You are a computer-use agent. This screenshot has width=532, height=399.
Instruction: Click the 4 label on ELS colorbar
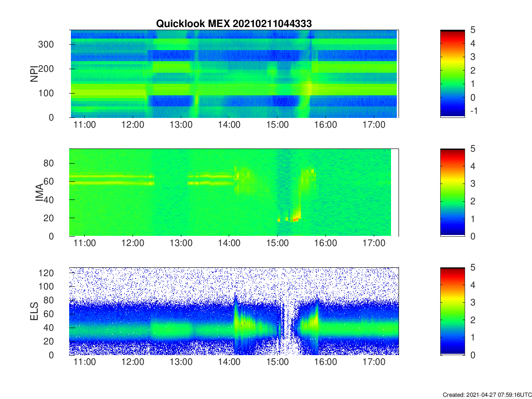point(473,285)
